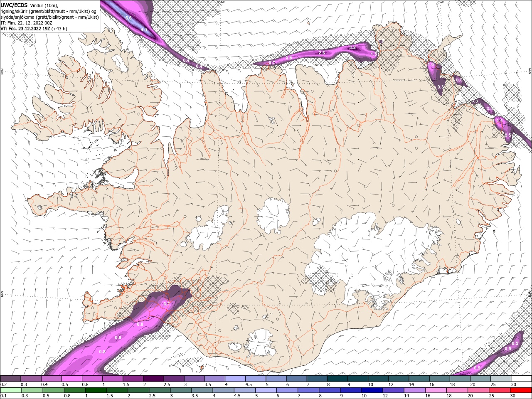532x399 pixels.
Task: Click upper-scale dark purple swatch between 2 and 2.5
Action: [x=153, y=379]
